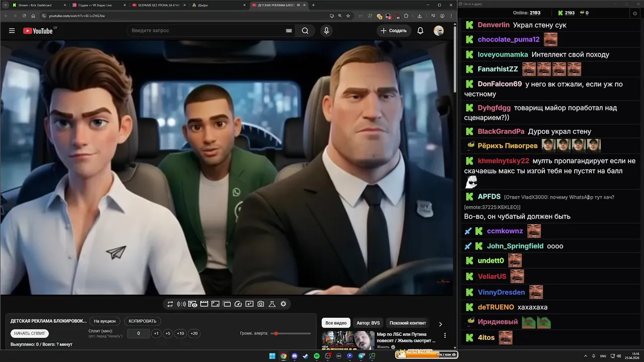Open the chat window settings gear
This screenshot has width=644, height=362.
point(634,13)
